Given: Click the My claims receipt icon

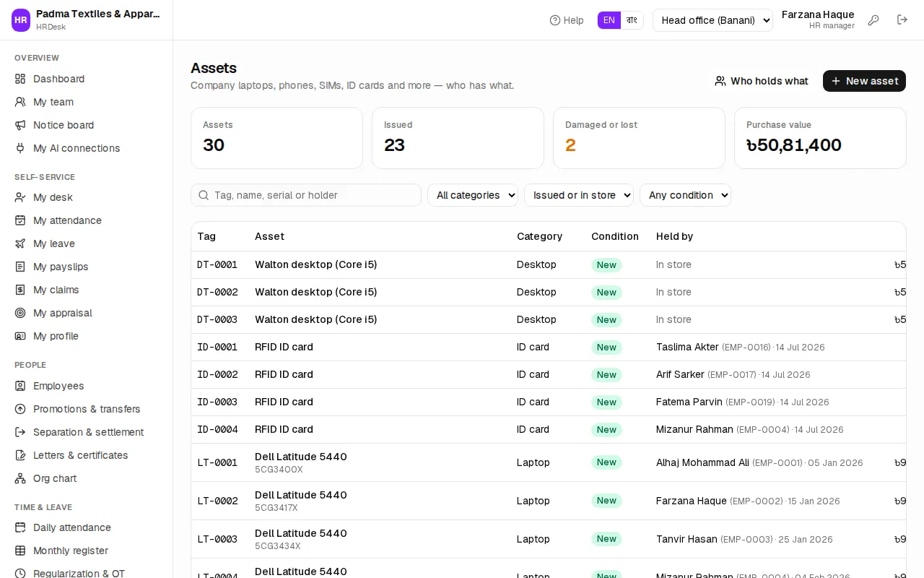Looking at the screenshot, I should [x=20, y=290].
